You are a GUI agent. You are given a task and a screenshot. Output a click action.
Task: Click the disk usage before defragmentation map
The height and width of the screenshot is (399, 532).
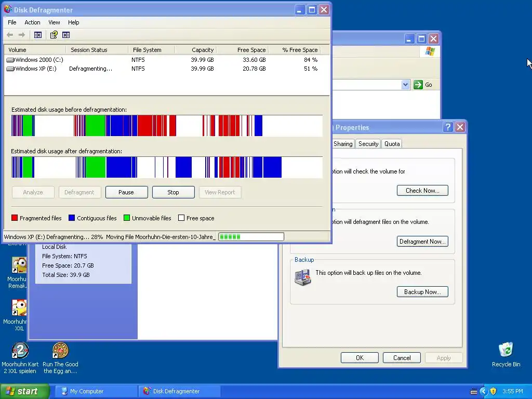(x=167, y=126)
